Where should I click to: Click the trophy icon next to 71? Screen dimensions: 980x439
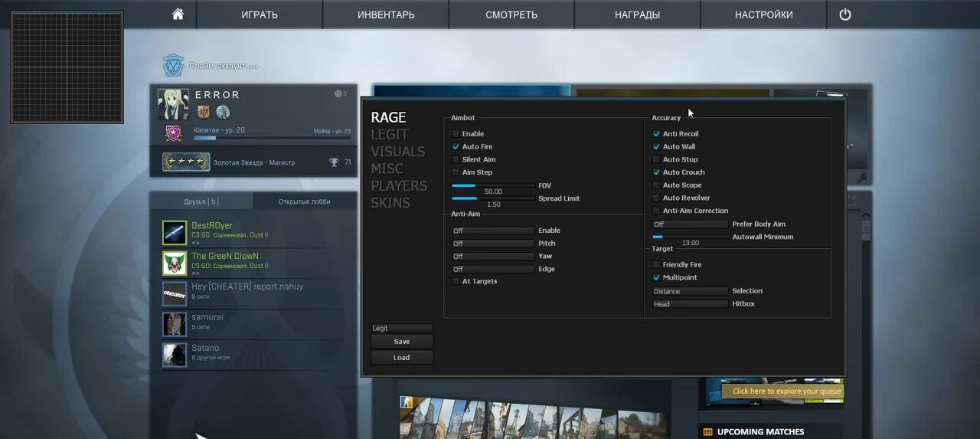tap(334, 162)
